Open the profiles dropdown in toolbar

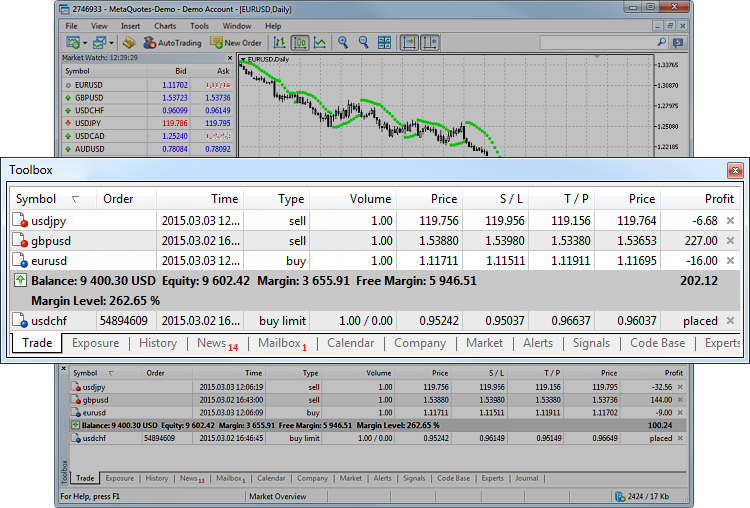[110, 43]
